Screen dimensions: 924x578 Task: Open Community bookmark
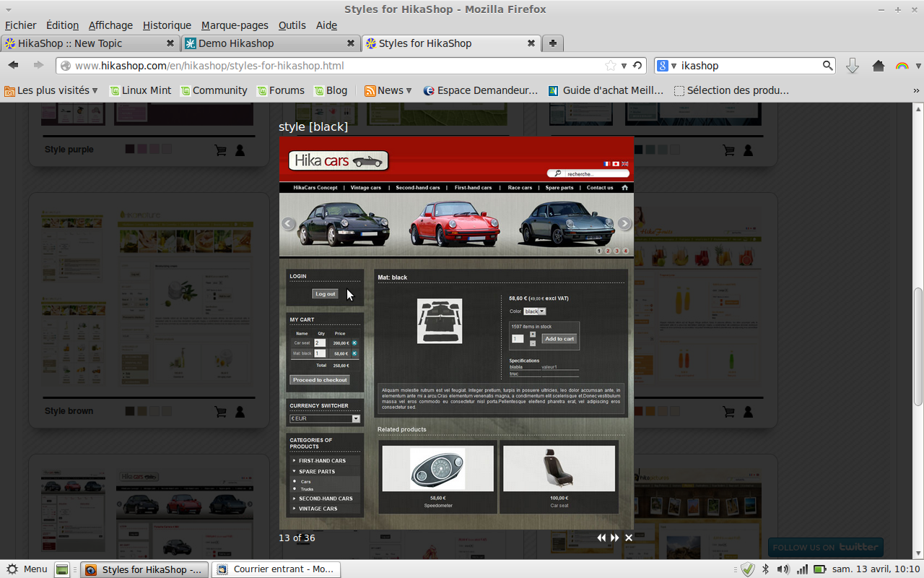[x=214, y=90]
